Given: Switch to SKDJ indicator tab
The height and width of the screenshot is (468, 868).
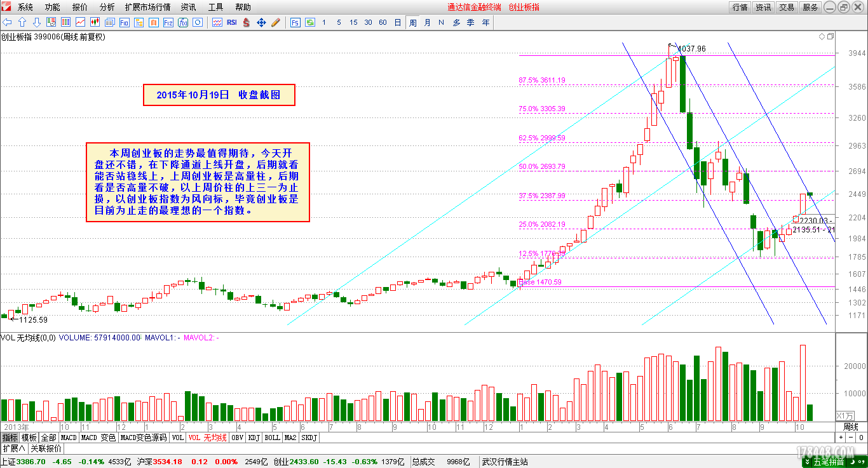Looking at the screenshot, I should (x=309, y=438).
